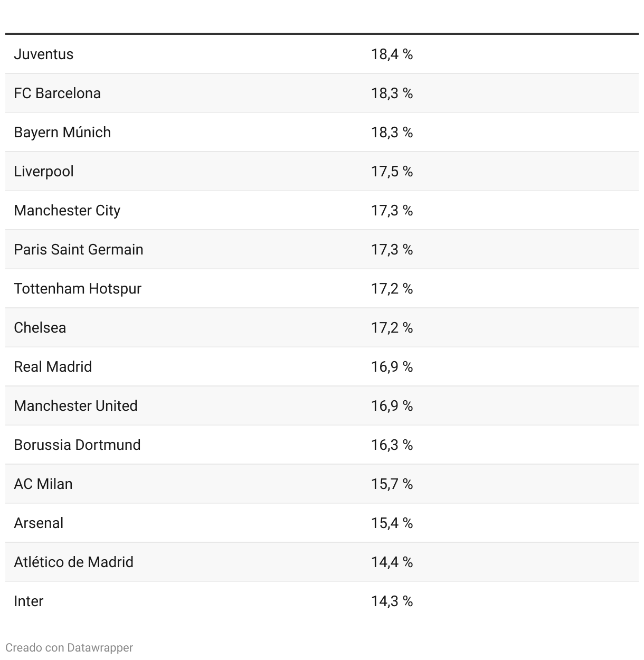The image size is (644, 660).
Task: Click the Paris Saint Germain label
Action: [x=79, y=250]
